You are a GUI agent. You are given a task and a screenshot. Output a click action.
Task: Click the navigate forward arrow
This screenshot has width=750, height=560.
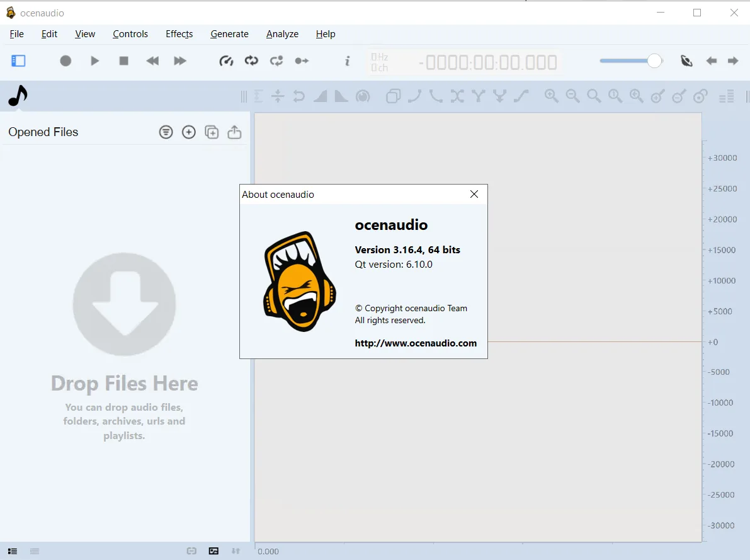[x=733, y=60]
